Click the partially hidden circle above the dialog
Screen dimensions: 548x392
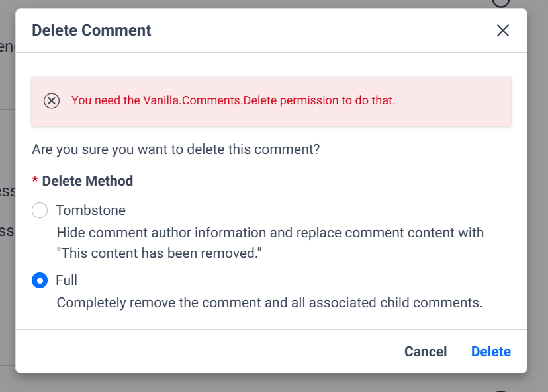pyautogui.click(x=501, y=3)
